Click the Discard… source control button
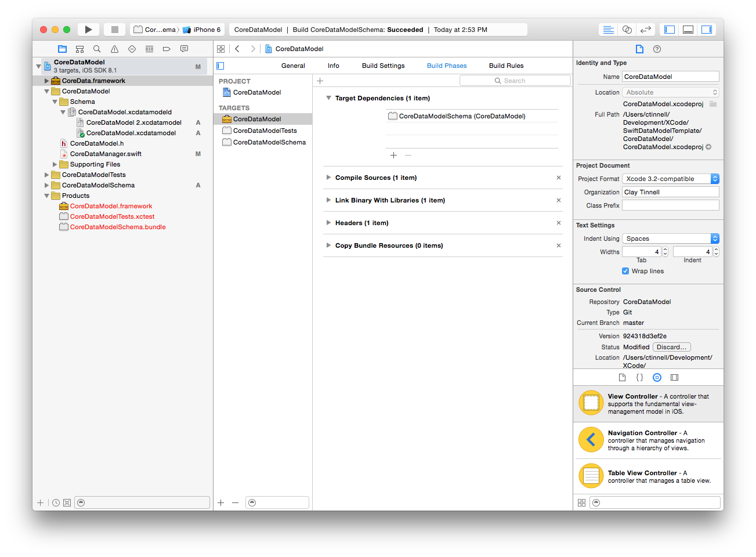This screenshot has height=557, width=756. (672, 348)
